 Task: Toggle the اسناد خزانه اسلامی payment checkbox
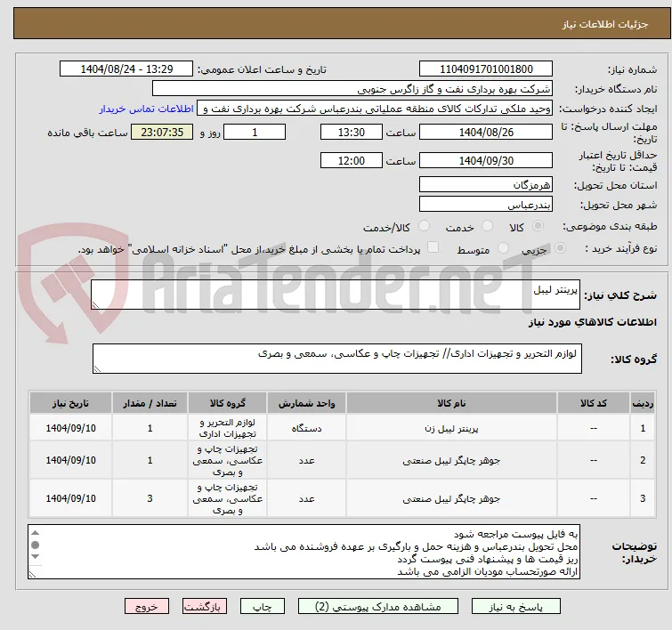pos(433,247)
